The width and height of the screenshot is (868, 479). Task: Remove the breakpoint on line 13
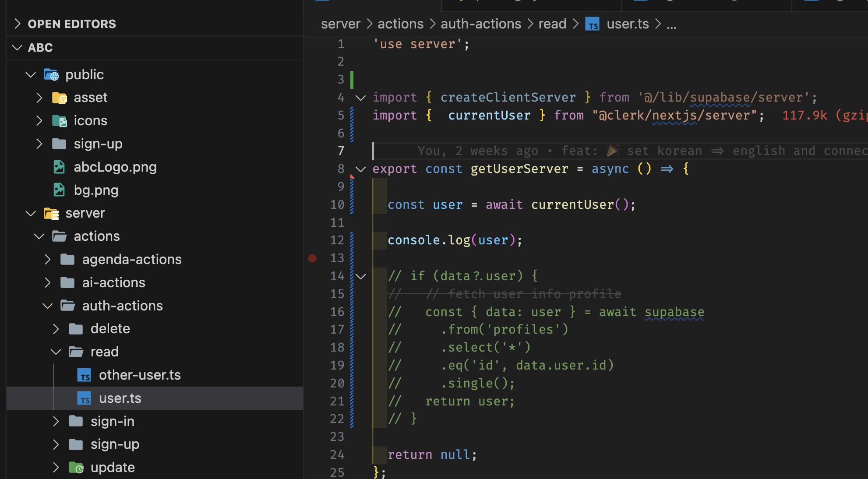(312, 258)
